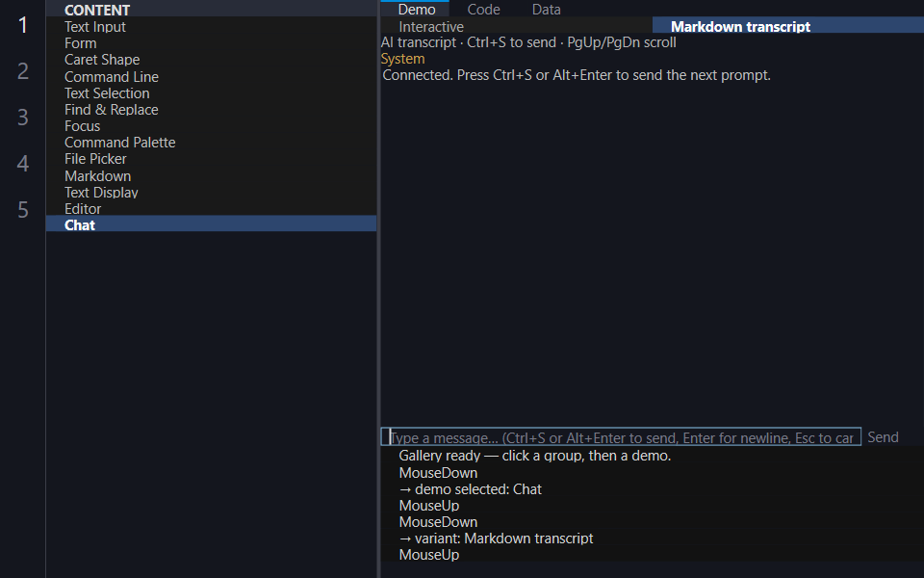Click the 'Gallery ready' log line
924x578 pixels.
tap(534, 456)
